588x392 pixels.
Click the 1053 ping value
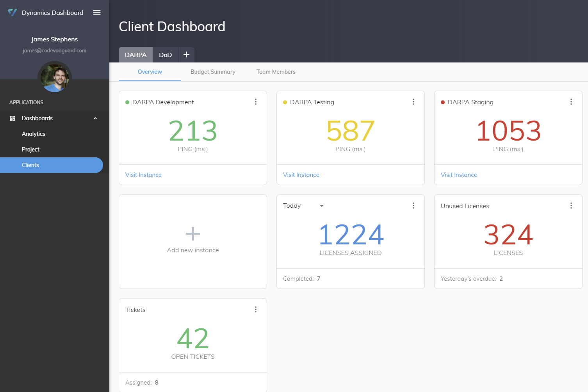[508, 131]
